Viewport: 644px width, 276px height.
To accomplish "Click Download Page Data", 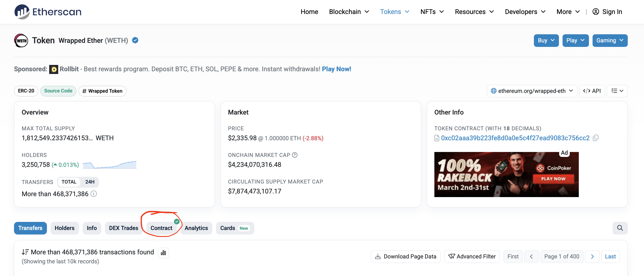I will pos(405,257).
